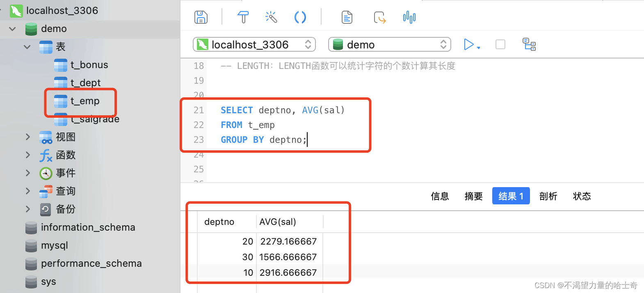Select the t_emp table

pos(85,101)
